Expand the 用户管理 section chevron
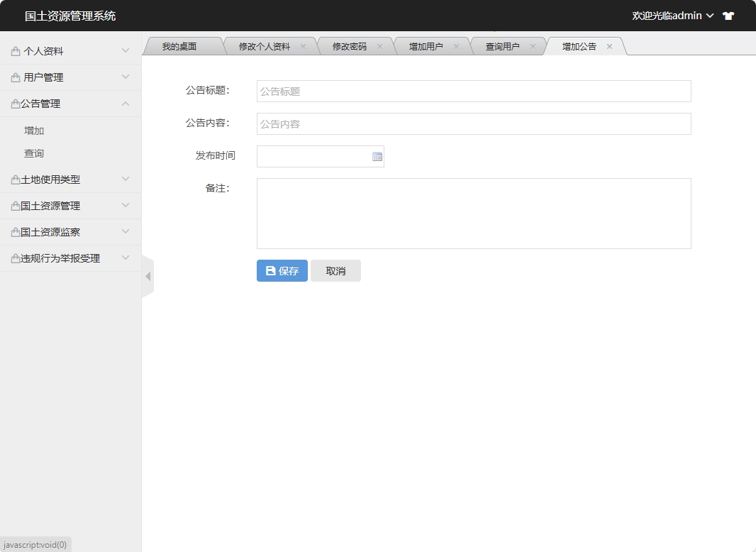756x552 pixels. pyautogui.click(x=126, y=77)
